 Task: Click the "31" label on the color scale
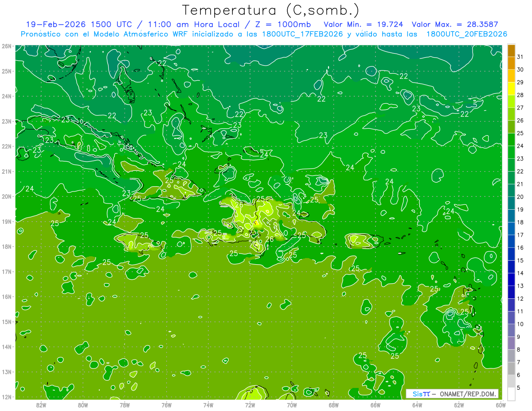click(x=520, y=57)
